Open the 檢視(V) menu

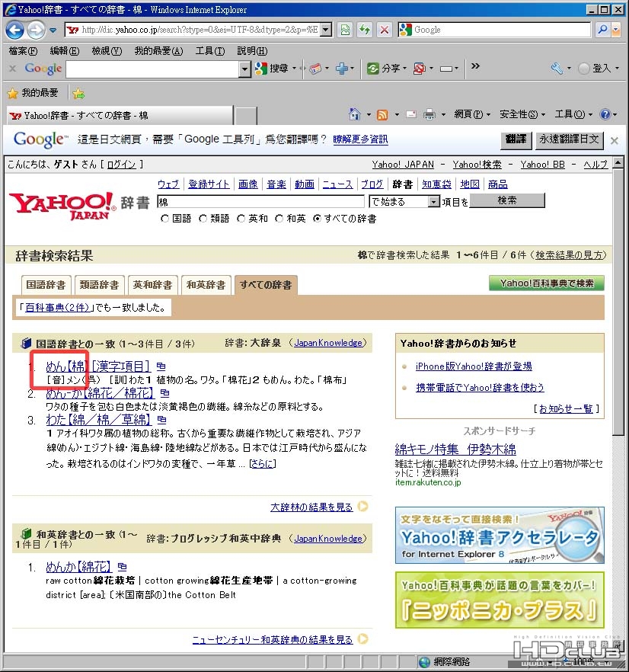107,51
